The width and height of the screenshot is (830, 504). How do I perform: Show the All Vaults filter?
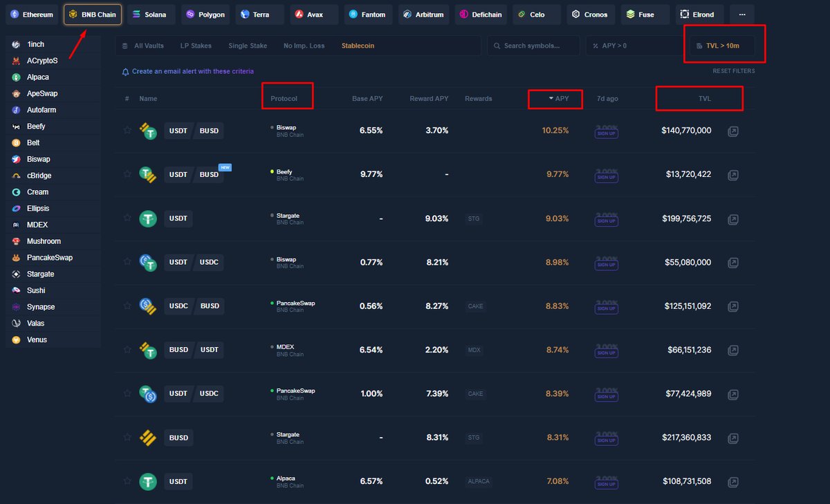[143, 46]
